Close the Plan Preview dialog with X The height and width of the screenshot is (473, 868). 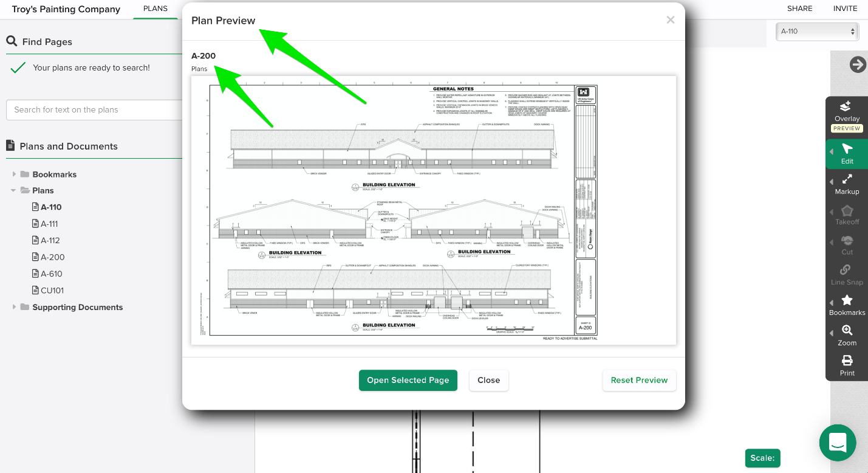pyautogui.click(x=671, y=20)
